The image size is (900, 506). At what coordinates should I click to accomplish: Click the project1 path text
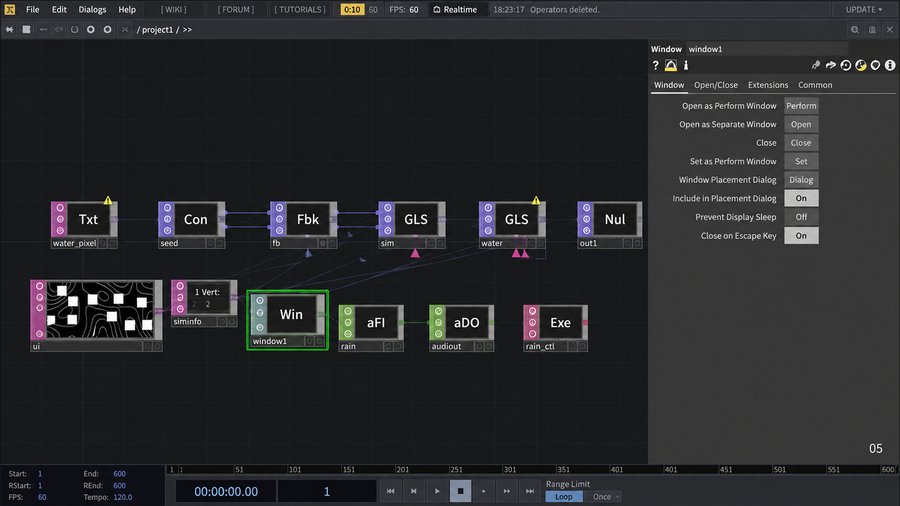point(157,30)
